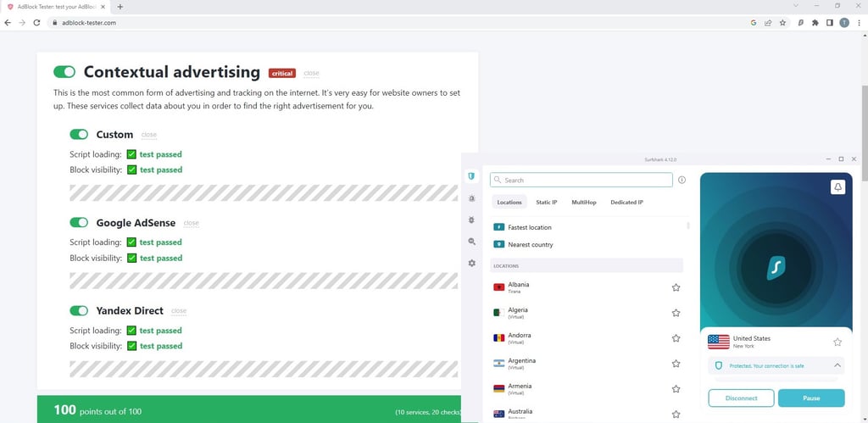Open a new Chrome tab

(x=120, y=7)
